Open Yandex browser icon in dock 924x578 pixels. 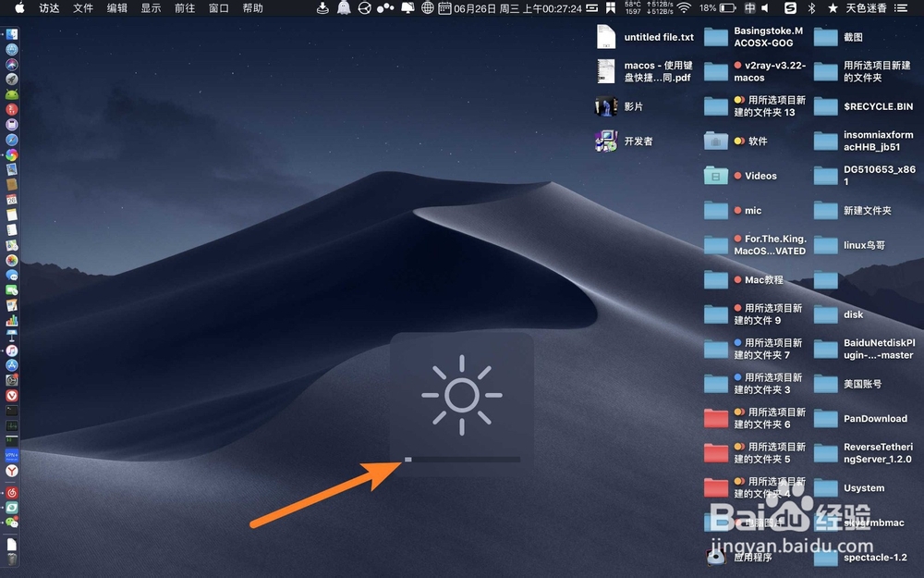pos(12,470)
